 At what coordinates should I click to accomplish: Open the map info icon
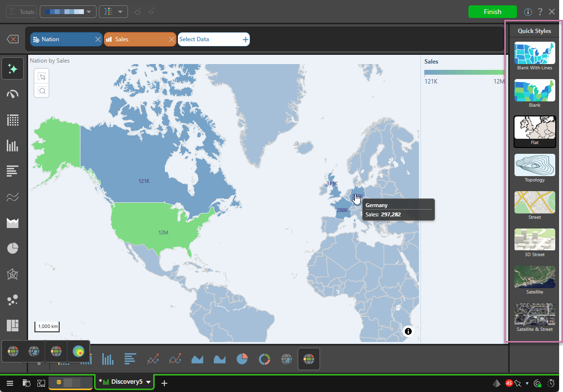tap(408, 331)
